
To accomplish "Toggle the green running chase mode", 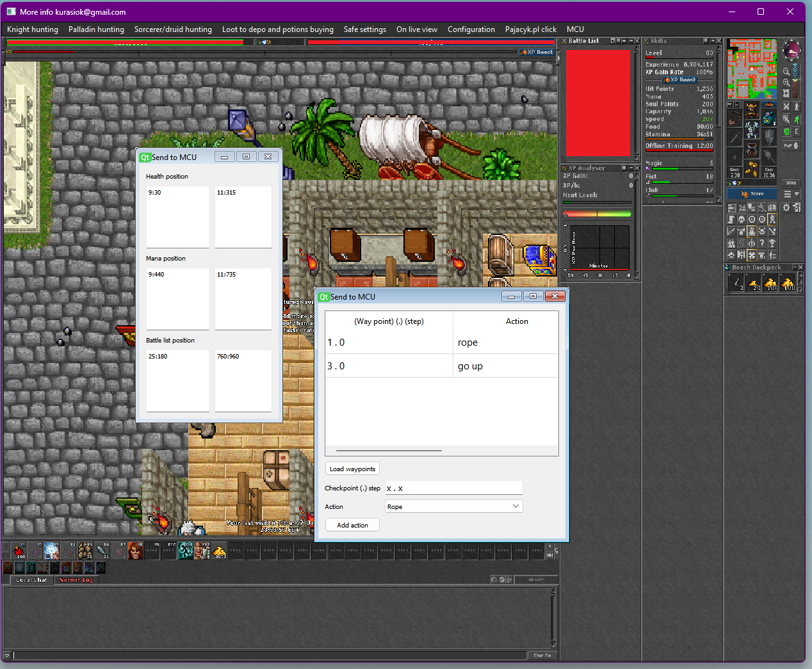I will coord(797,119).
